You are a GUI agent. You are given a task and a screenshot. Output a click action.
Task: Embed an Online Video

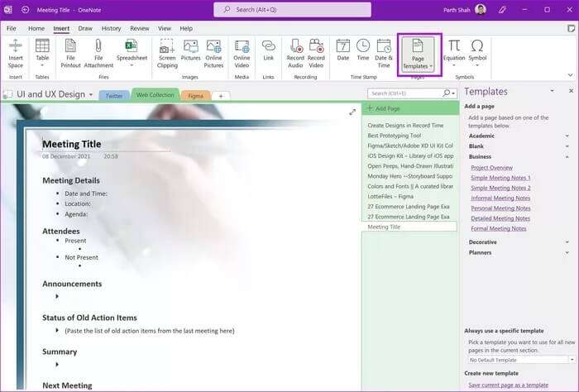(x=242, y=54)
